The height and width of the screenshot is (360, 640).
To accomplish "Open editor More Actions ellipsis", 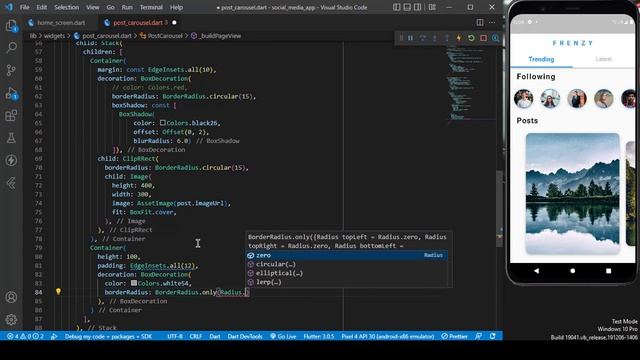I will point(492,22).
